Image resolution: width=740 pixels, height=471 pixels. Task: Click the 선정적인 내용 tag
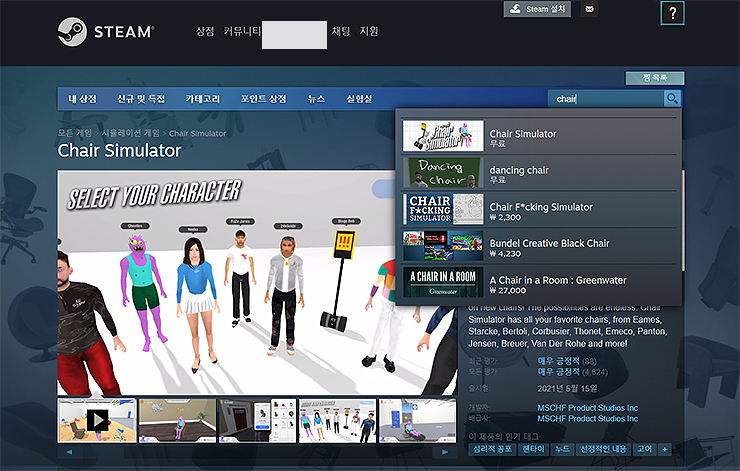pos(603,449)
